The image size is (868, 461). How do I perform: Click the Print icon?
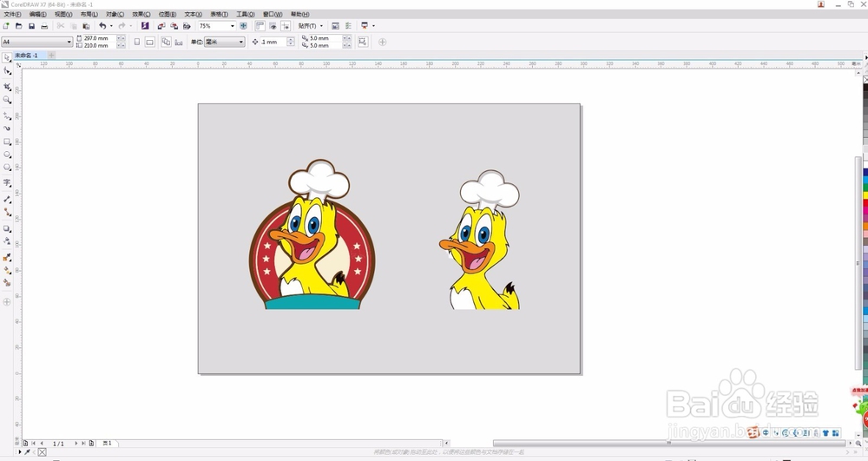coord(44,26)
